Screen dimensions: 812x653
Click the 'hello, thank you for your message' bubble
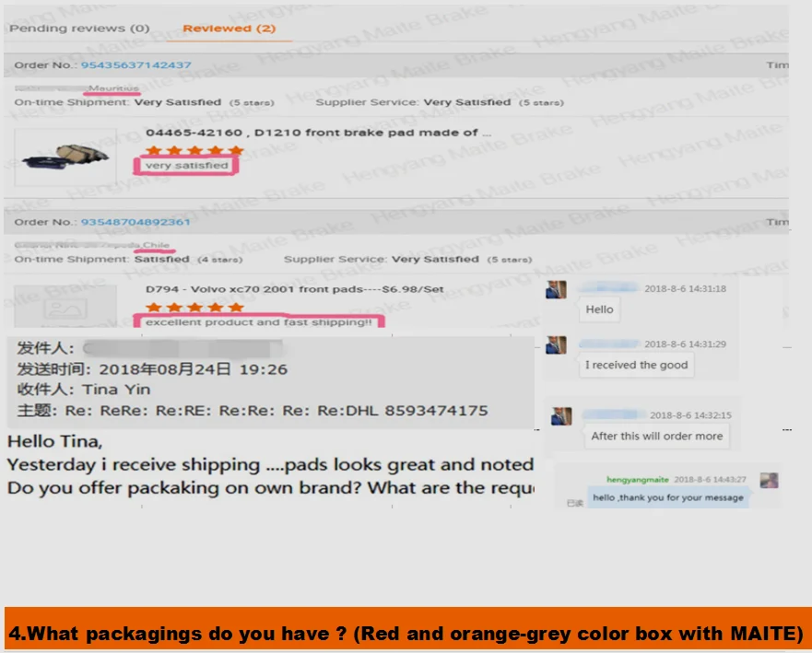coord(668,497)
